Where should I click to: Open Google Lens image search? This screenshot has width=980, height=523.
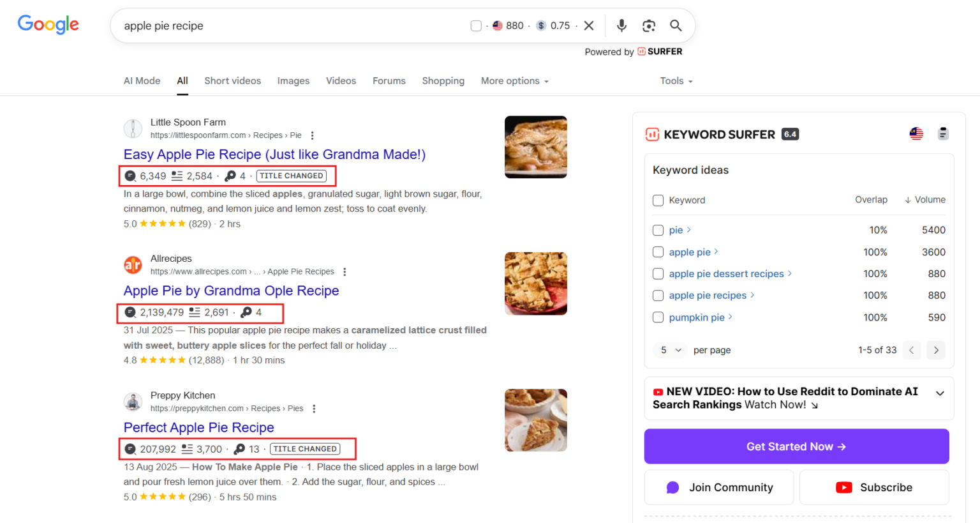[x=649, y=26]
